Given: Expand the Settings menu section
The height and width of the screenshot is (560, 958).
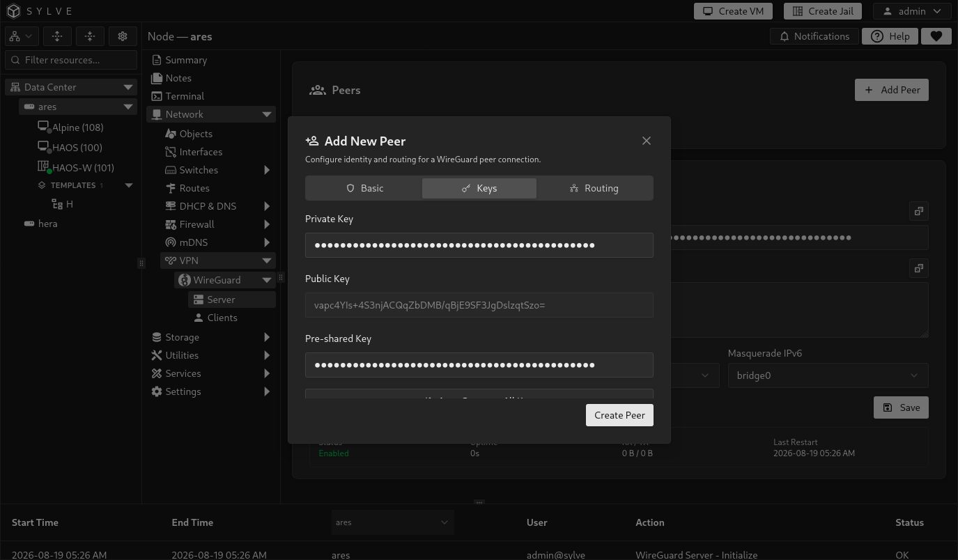Looking at the screenshot, I should 267,391.
